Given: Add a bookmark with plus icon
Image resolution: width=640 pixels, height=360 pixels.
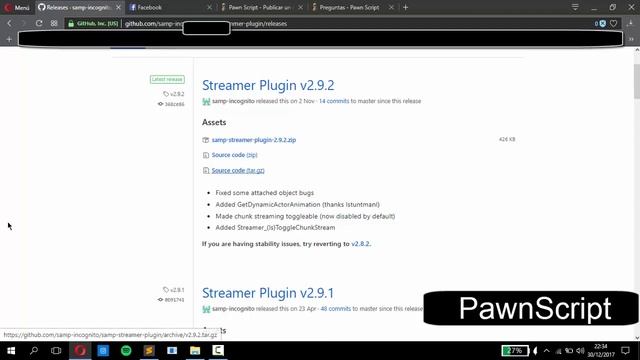Looking at the screenshot, I should click(x=9, y=39).
